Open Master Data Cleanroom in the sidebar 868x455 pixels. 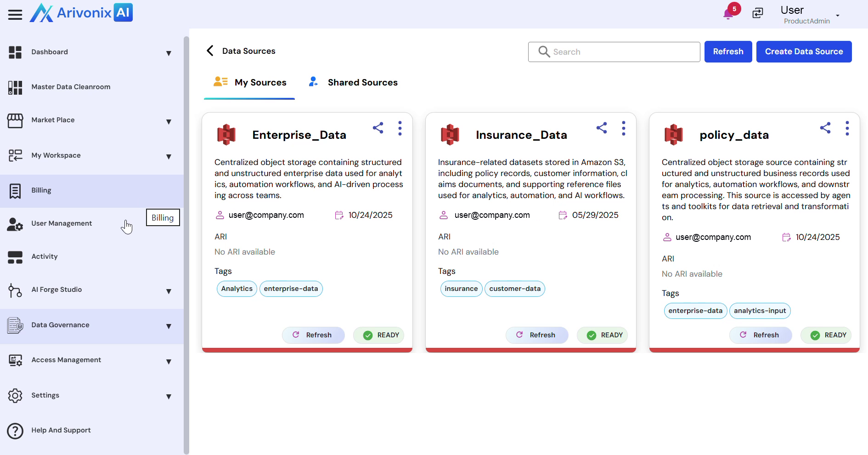(x=71, y=87)
